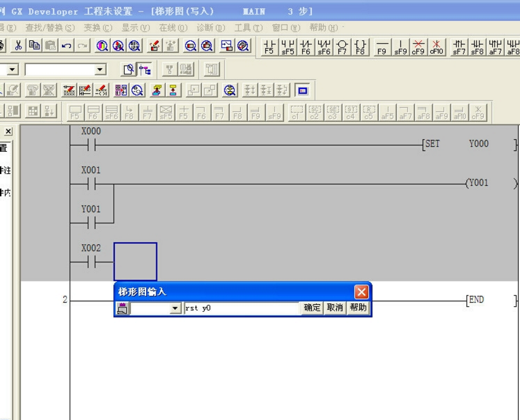Click the rising pulse contact sF7 icon

(459, 46)
